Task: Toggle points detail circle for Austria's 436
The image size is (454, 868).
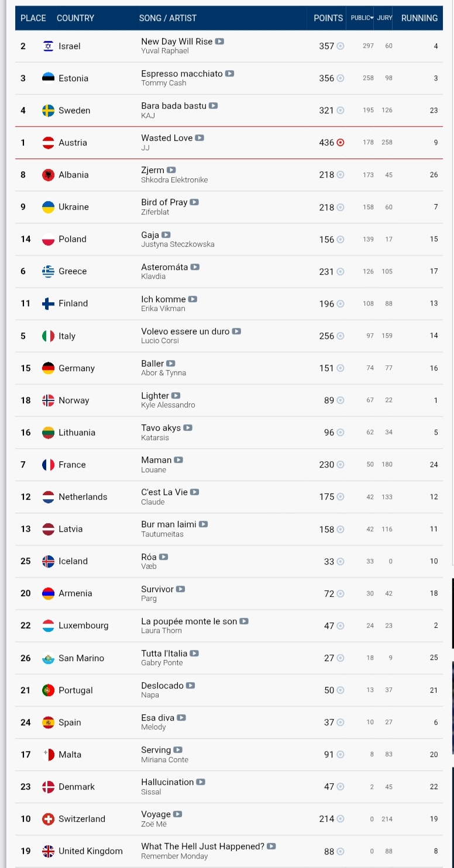Action: 340,143
